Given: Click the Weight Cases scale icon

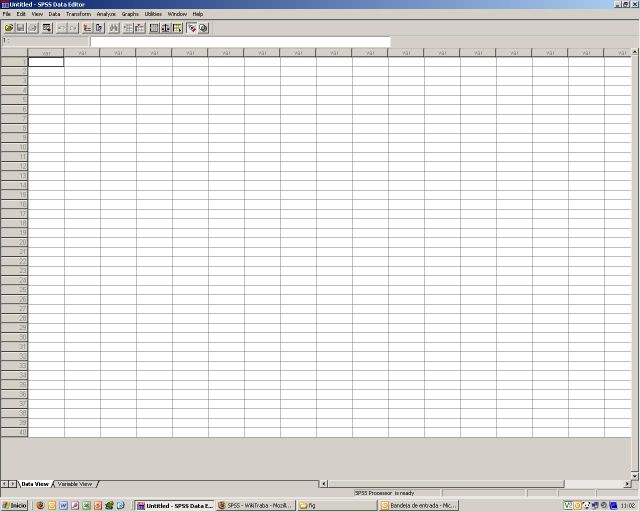Looking at the screenshot, I should (166, 28).
